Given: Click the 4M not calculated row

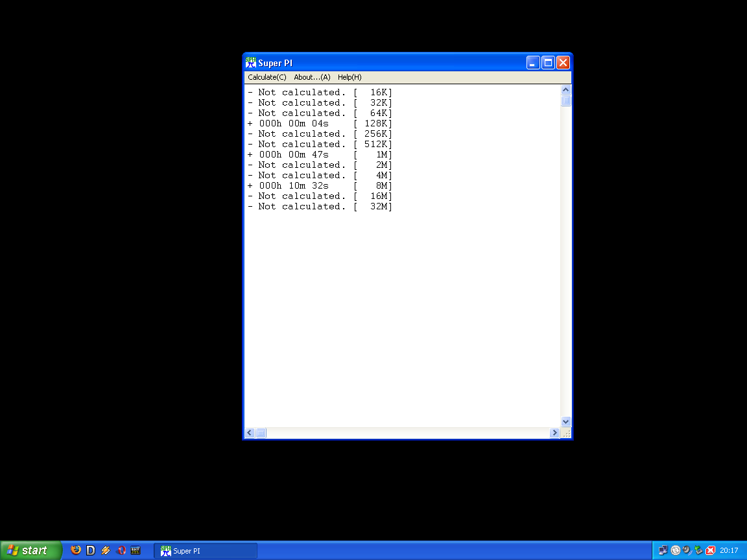Looking at the screenshot, I should coord(320,176).
